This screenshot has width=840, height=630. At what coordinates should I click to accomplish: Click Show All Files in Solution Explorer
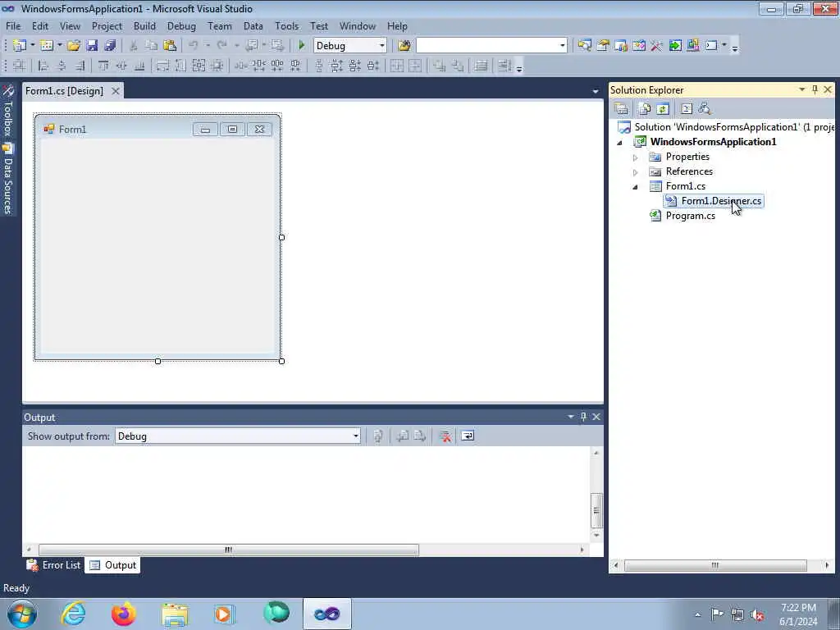pos(645,109)
